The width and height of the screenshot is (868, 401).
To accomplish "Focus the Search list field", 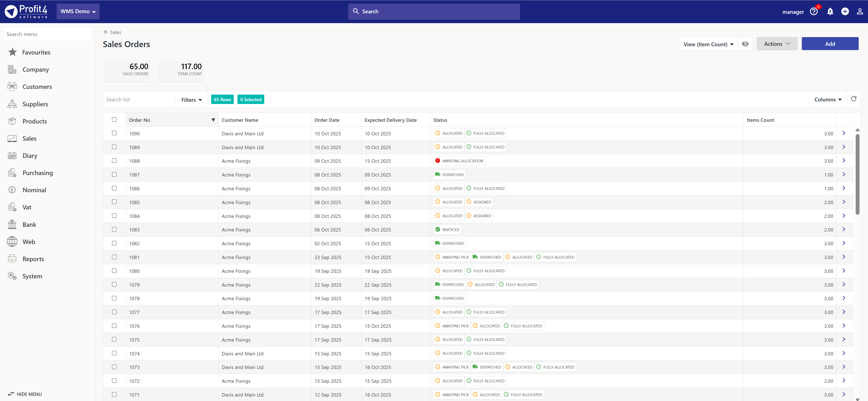I will click(139, 100).
